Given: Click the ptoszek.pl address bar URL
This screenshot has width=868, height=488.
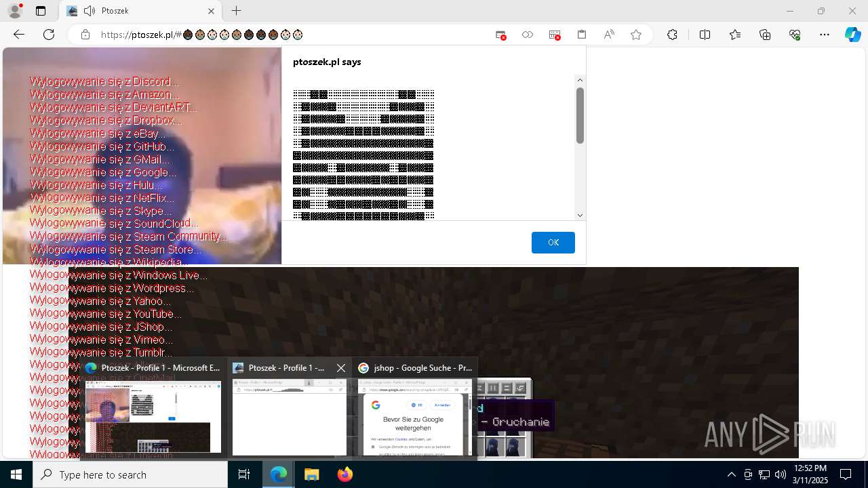Looking at the screenshot, I should [x=202, y=35].
